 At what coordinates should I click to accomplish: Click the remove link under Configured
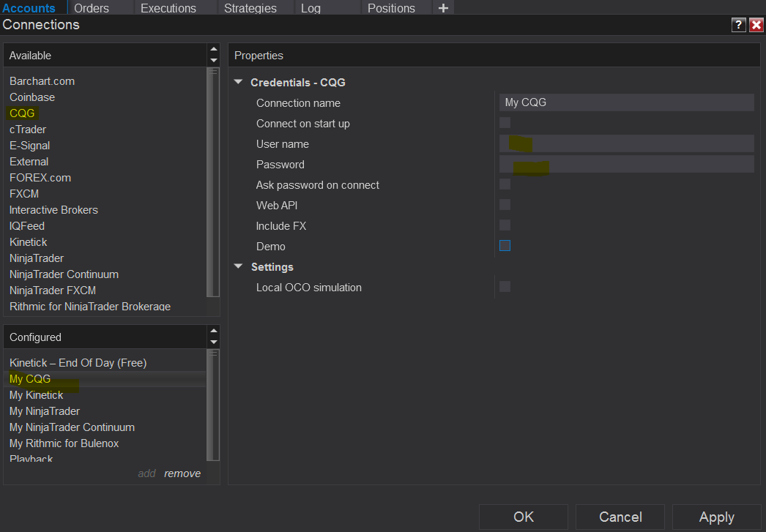click(182, 473)
